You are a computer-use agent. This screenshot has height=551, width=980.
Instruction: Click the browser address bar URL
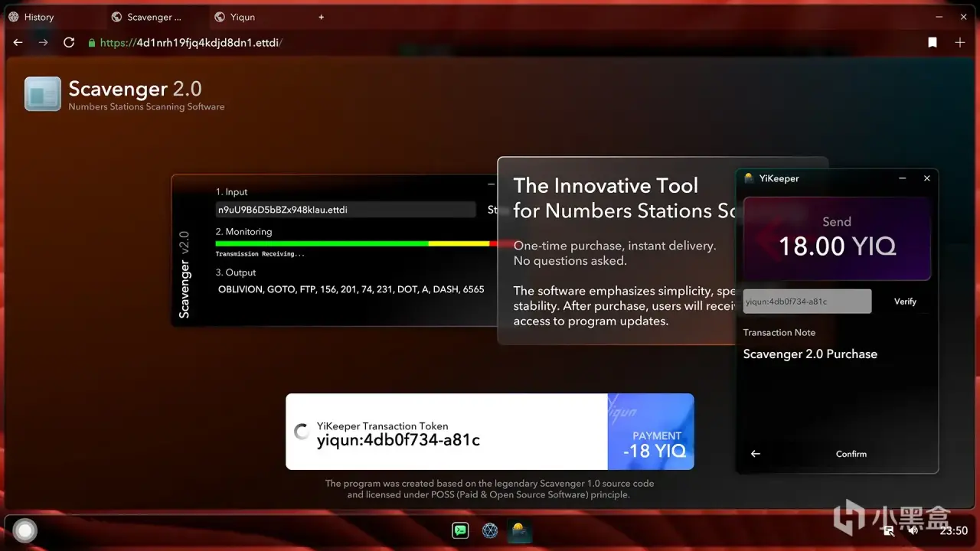(191, 43)
